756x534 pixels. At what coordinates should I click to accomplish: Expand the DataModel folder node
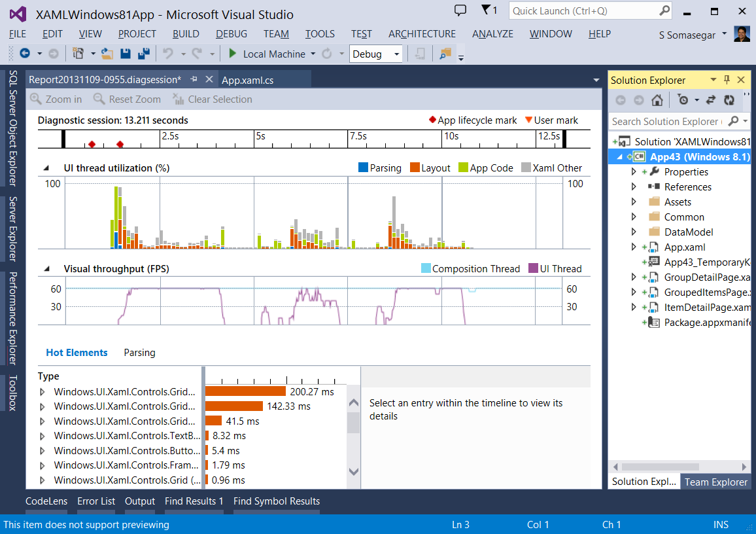pyautogui.click(x=634, y=232)
